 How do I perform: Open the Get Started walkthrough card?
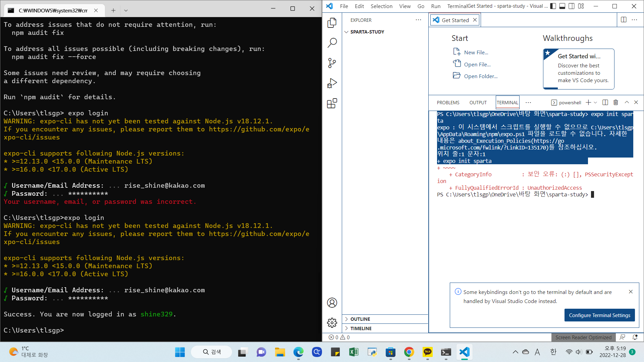coord(579,69)
